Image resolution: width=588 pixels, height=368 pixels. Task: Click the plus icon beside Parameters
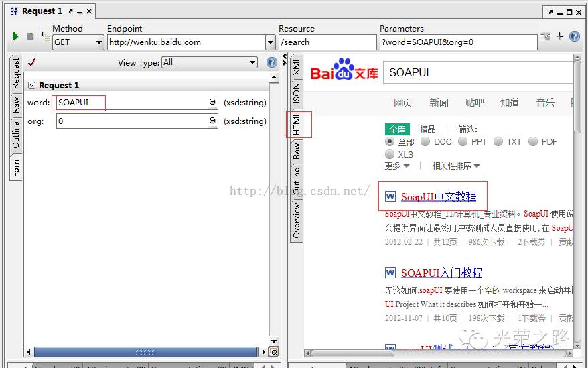click(x=560, y=36)
